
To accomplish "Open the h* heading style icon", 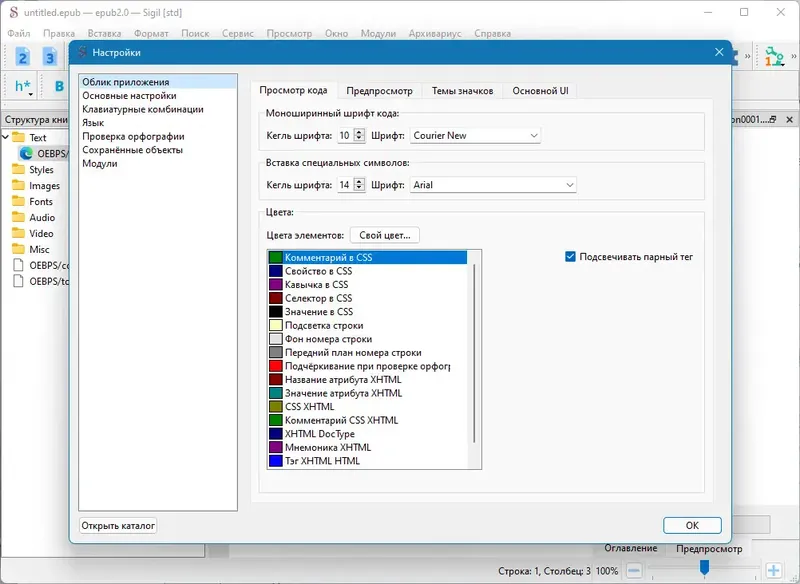I will [x=22, y=86].
